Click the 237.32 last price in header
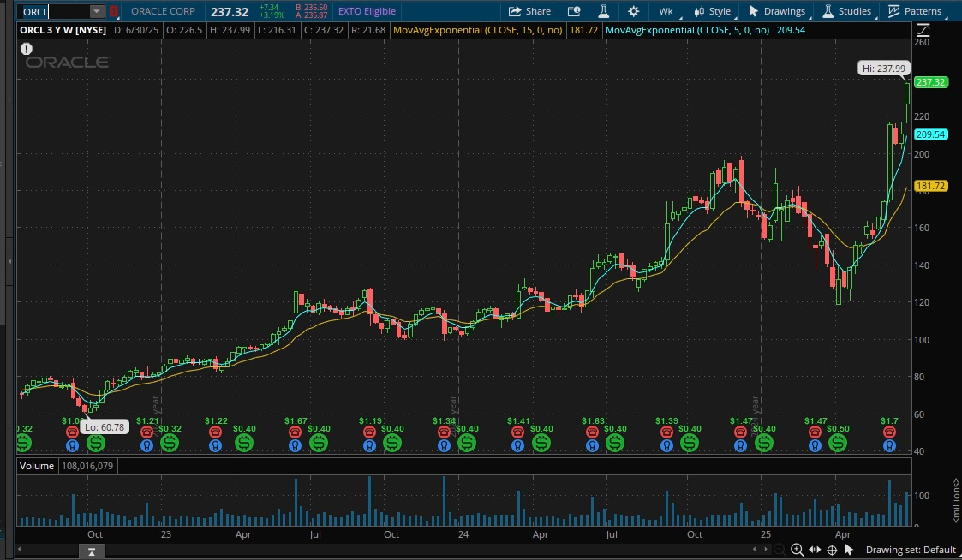Viewport: 962px width, 560px height. point(230,12)
